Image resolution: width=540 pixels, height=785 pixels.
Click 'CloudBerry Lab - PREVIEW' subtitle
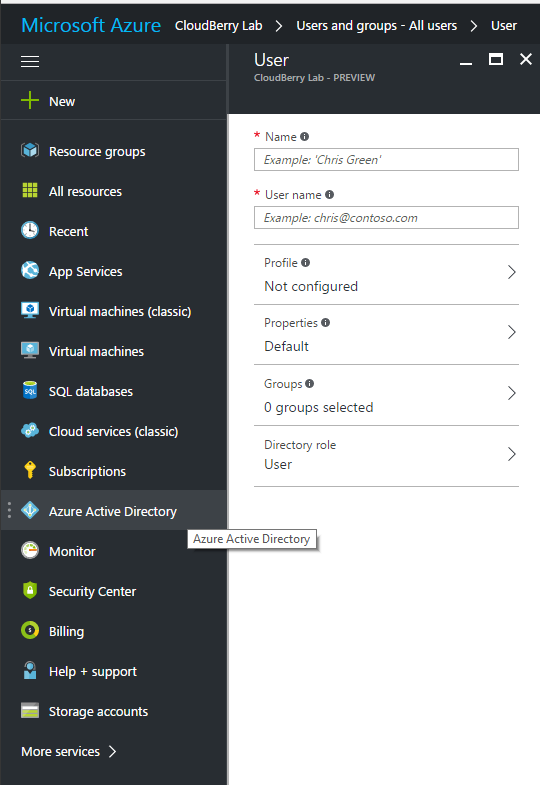(314, 78)
